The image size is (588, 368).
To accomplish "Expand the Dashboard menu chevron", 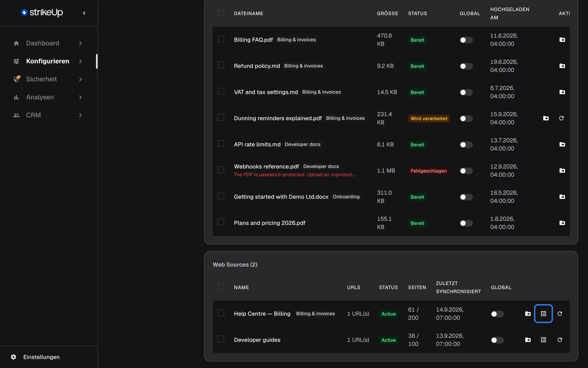I will tap(80, 43).
